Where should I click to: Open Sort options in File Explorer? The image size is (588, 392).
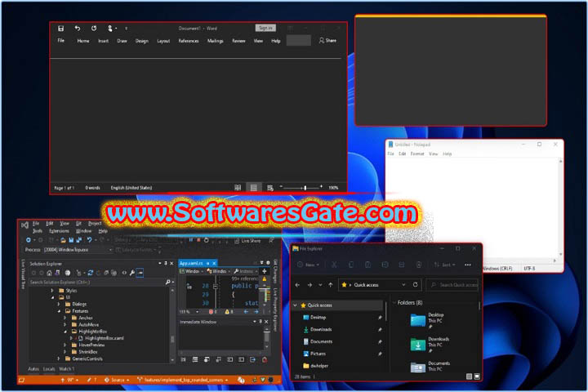tap(444, 265)
